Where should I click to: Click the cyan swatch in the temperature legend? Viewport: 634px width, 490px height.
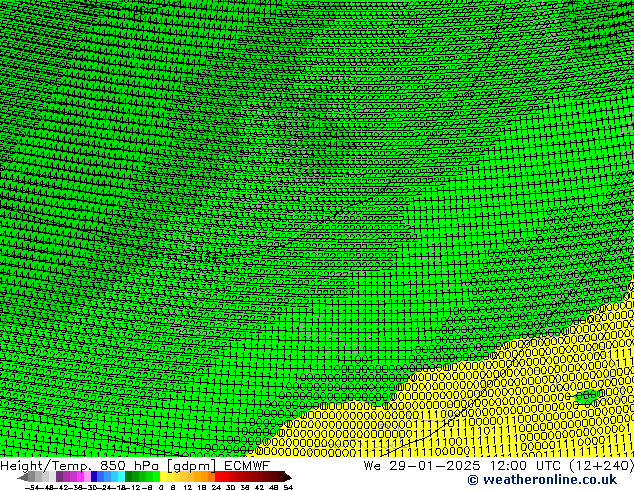click(121, 477)
